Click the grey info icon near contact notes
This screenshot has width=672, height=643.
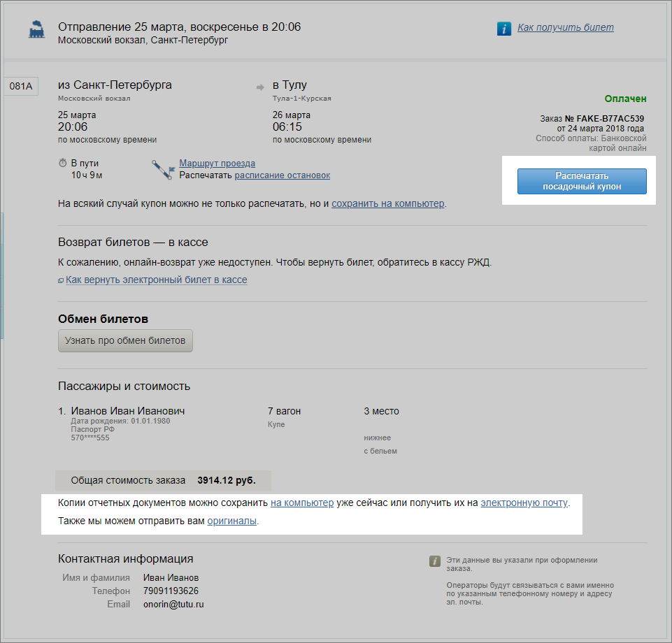point(434,561)
